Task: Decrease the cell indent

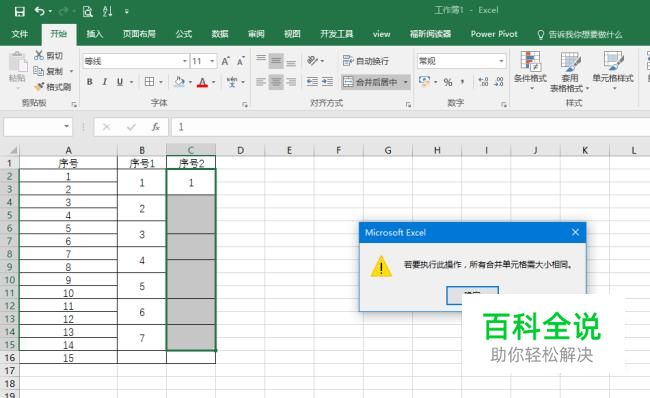Action: (312, 82)
